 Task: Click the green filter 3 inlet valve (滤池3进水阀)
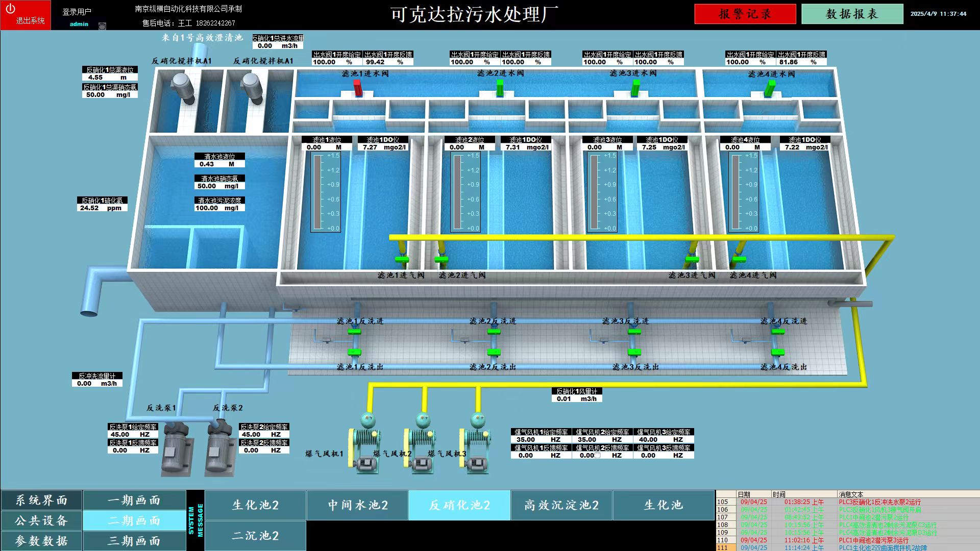635,87
